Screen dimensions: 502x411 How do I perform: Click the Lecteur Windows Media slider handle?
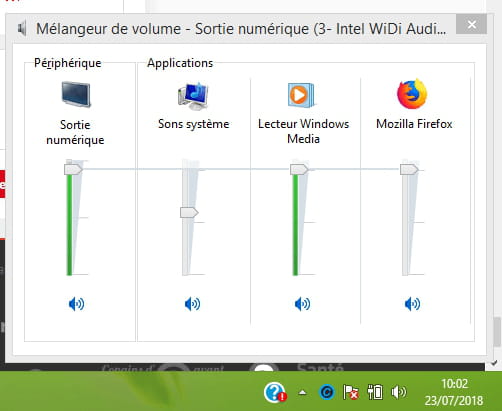299,169
